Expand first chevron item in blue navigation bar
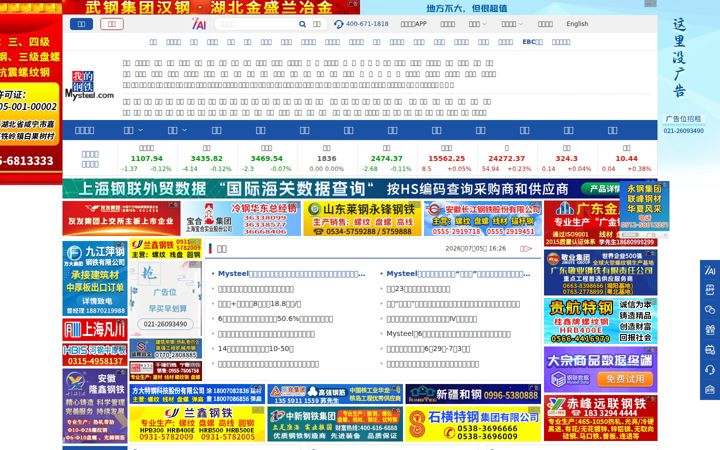The width and height of the screenshot is (720, 450). click(133, 130)
